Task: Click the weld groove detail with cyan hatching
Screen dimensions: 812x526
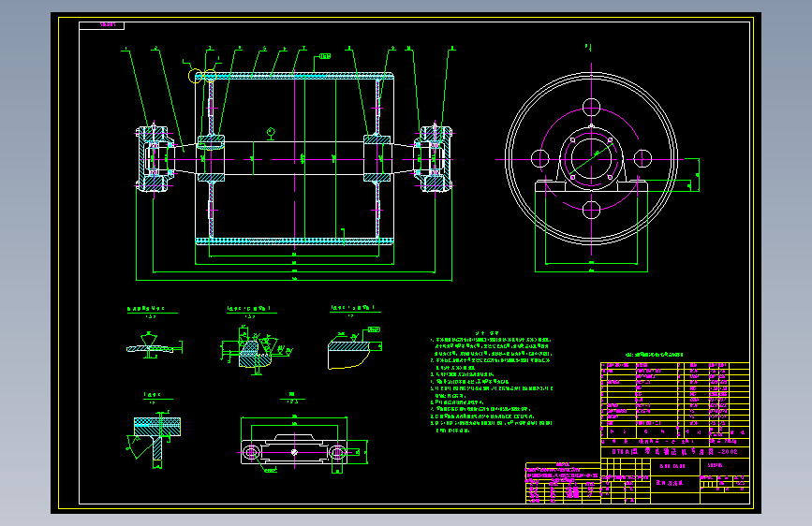Action: (256, 350)
